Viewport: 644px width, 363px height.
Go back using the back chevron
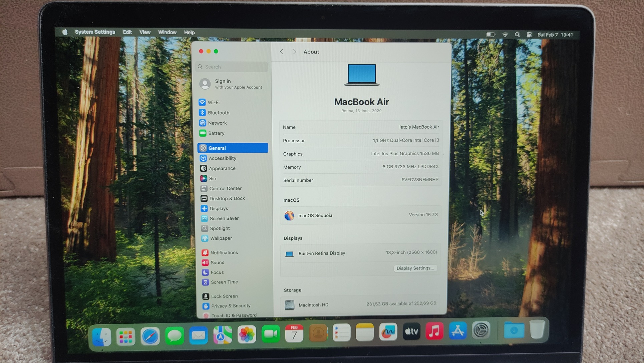pyautogui.click(x=282, y=52)
